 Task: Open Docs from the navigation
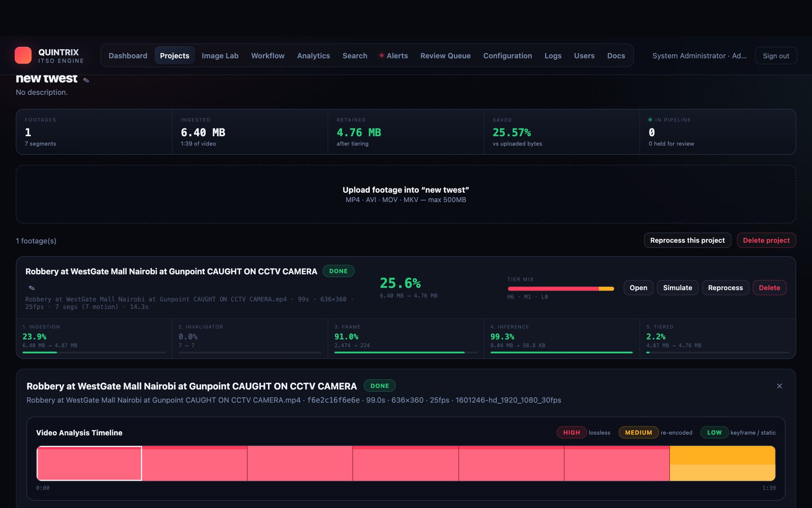point(616,56)
